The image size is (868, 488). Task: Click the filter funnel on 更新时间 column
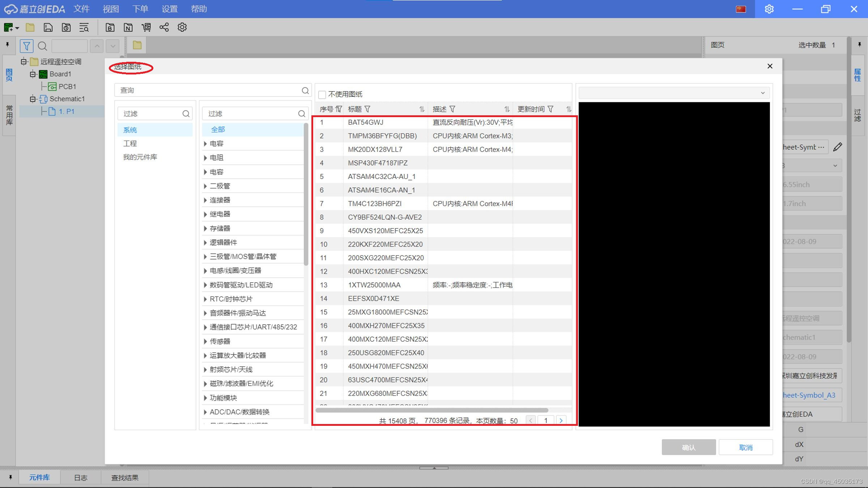coord(550,109)
